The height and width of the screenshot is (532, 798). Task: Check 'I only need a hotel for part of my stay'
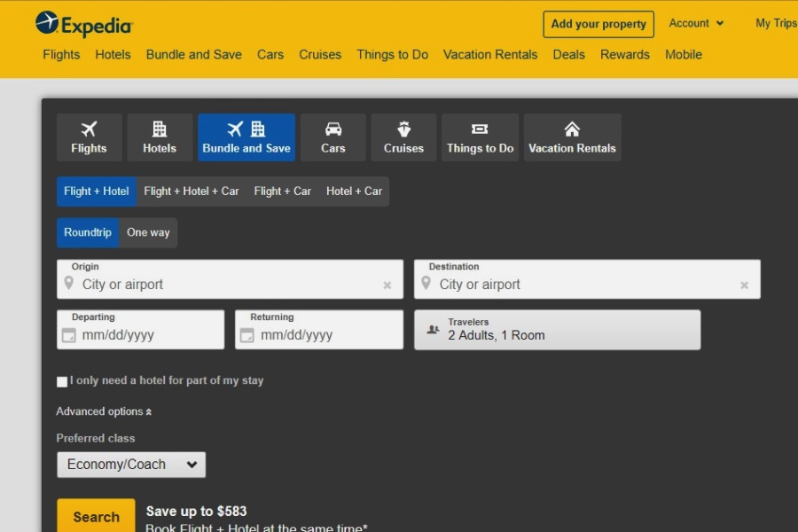point(62,382)
